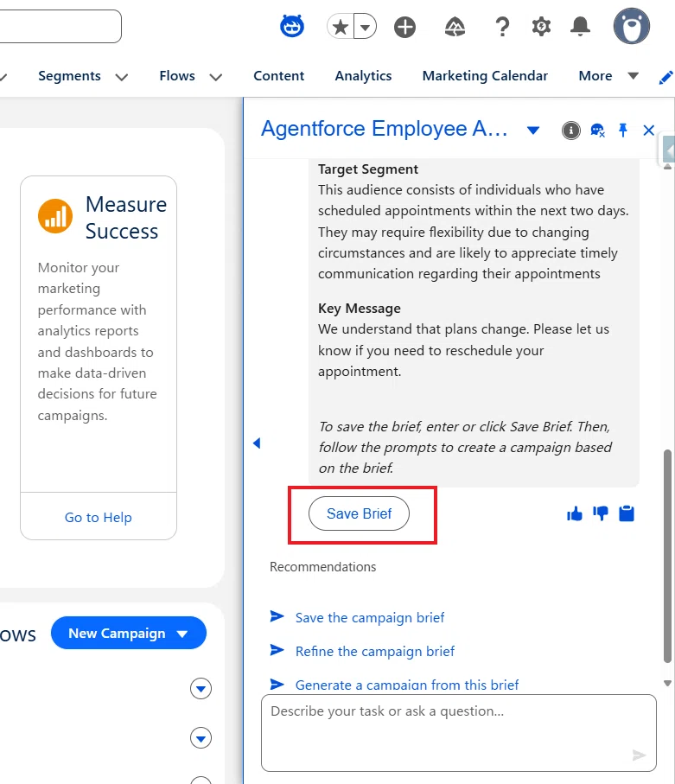The image size is (675, 784).
Task: Open the help question mark icon
Action: tap(502, 27)
